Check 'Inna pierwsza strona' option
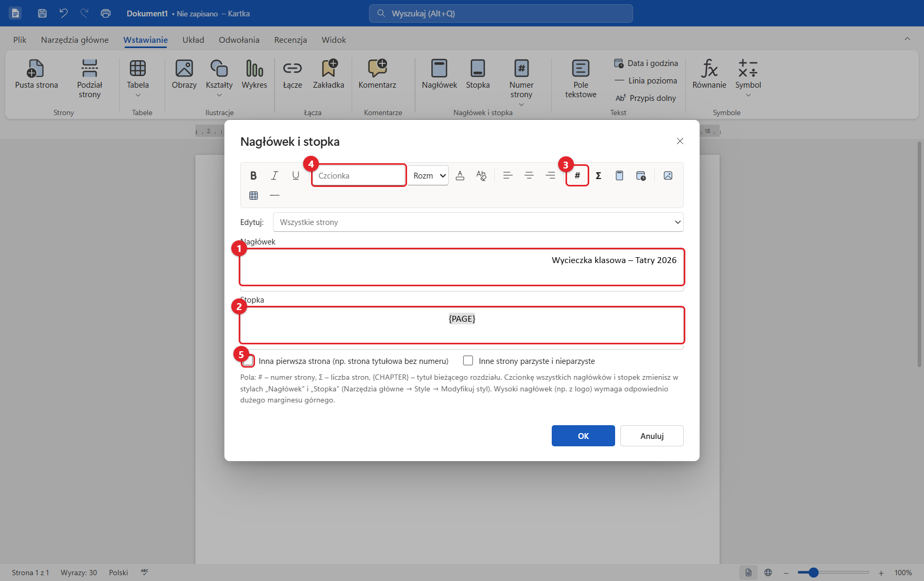Screen dimensions: 924x581 pos(248,361)
